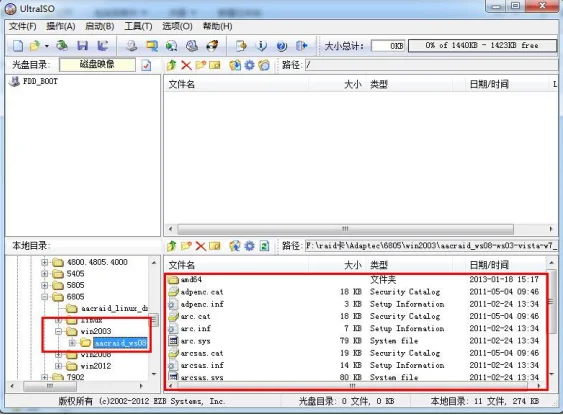This screenshot has height=415, width=563.
Task: Open dropdown arrow next to Open icon
Action: coord(47,46)
